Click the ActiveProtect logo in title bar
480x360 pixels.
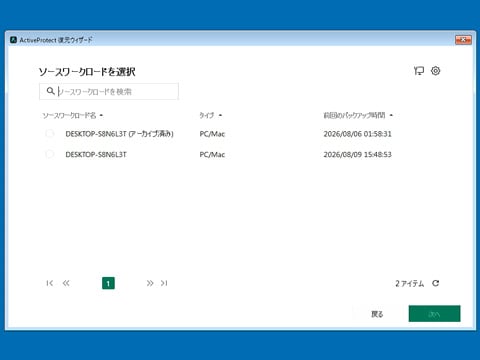point(13,40)
